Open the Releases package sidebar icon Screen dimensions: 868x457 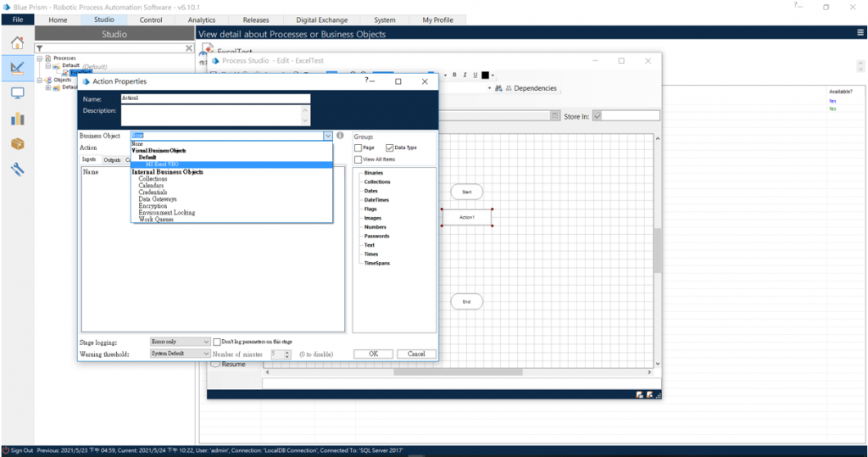pyautogui.click(x=18, y=144)
